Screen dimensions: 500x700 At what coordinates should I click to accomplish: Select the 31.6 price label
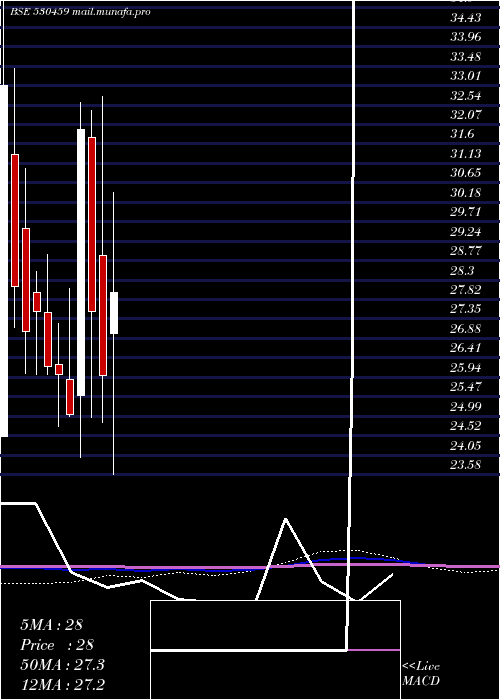tap(462, 134)
